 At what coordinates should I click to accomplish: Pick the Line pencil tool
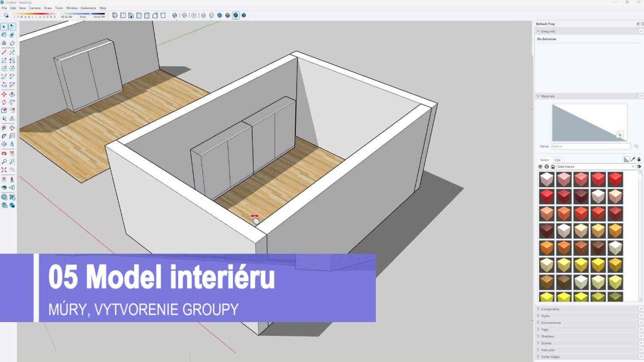pyautogui.click(x=4, y=52)
